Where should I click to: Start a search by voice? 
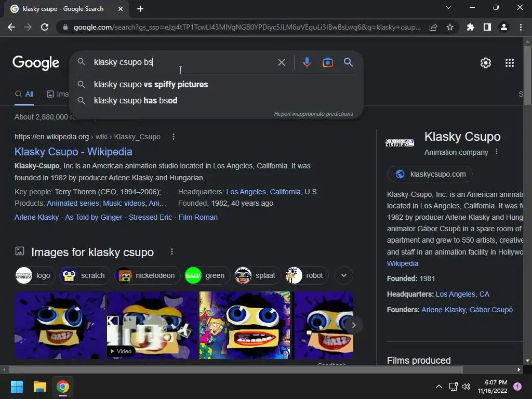tap(307, 62)
